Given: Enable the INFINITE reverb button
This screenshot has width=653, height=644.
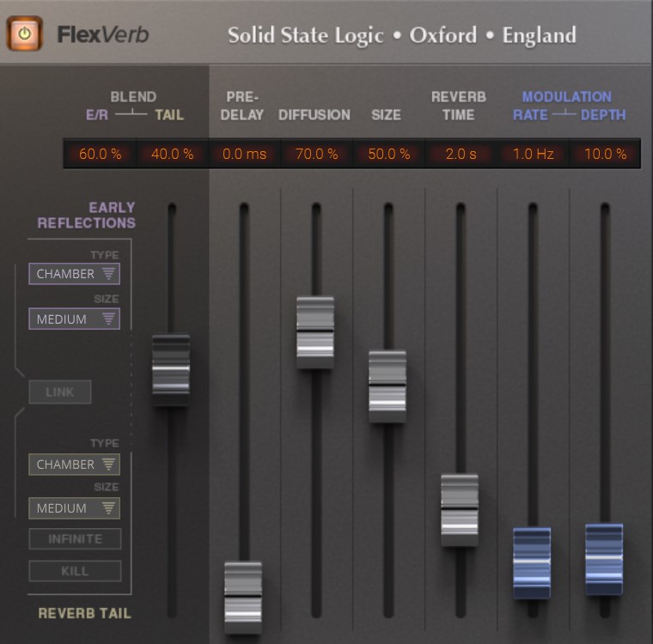Looking at the screenshot, I should point(75,539).
